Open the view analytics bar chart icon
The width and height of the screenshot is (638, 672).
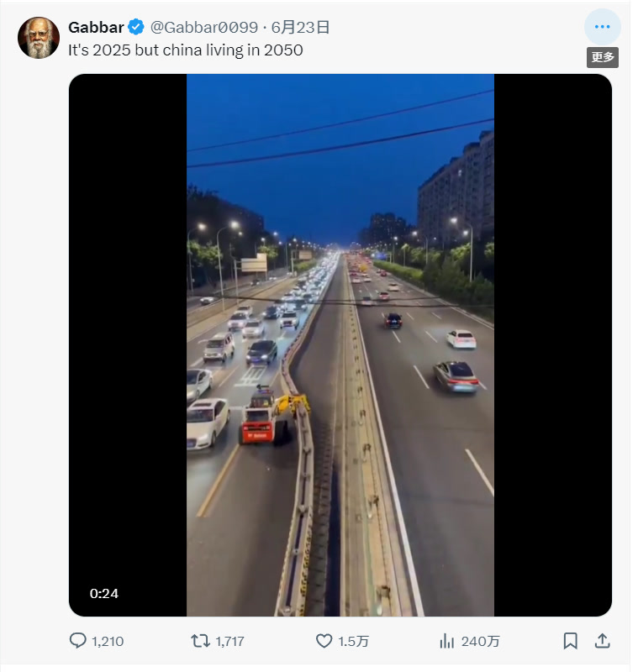(x=447, y=641)
